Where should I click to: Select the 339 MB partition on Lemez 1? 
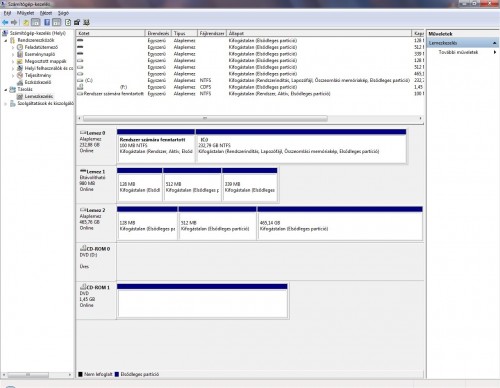point(250,184)
